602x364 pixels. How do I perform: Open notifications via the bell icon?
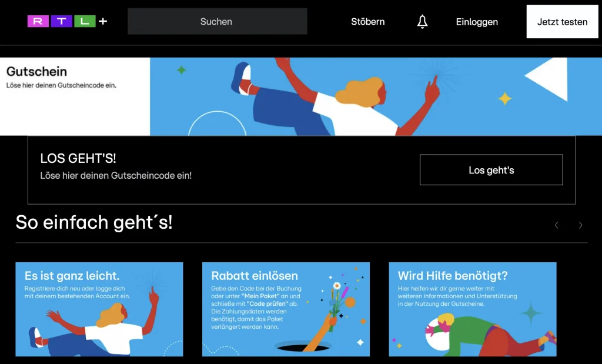tap(422, 22)
